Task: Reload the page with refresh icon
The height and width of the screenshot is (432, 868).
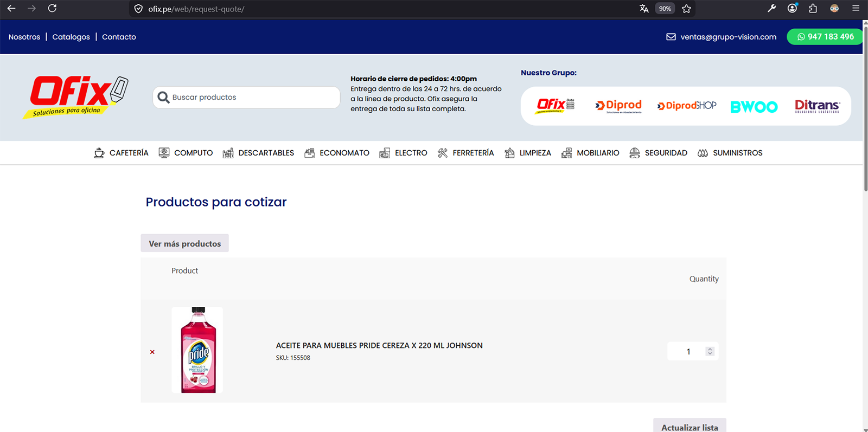Action: click(x=52, y=8)
